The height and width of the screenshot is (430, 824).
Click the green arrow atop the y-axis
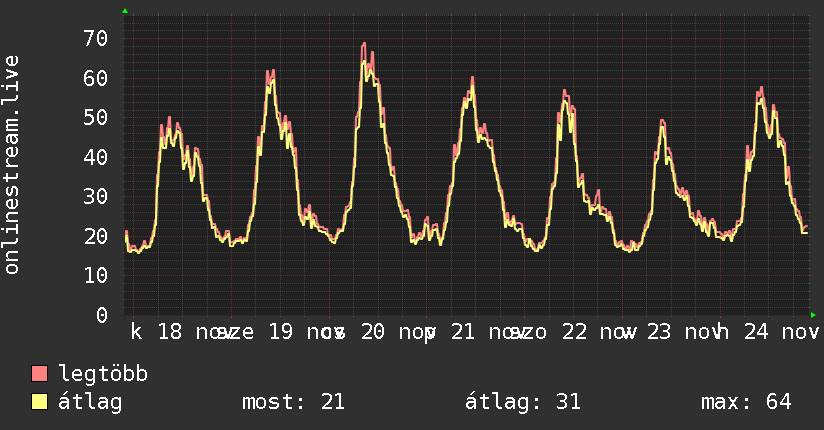point(125,11)
